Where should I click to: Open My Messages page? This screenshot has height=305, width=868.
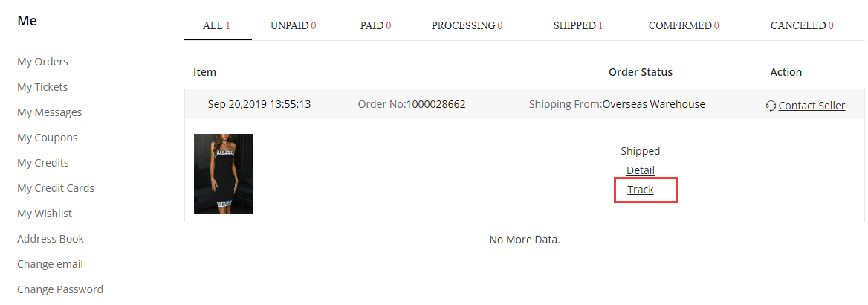(x=49, y=112)
